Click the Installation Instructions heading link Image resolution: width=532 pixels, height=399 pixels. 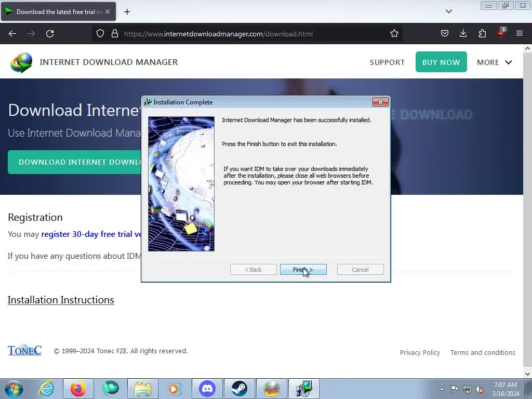[61, 300]
